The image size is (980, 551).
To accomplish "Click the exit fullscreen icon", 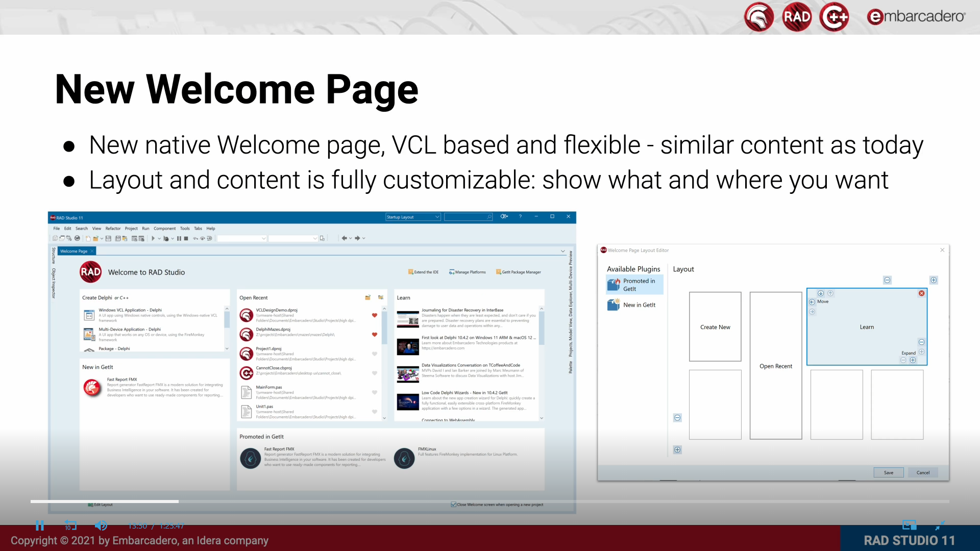I will [940, 525].
